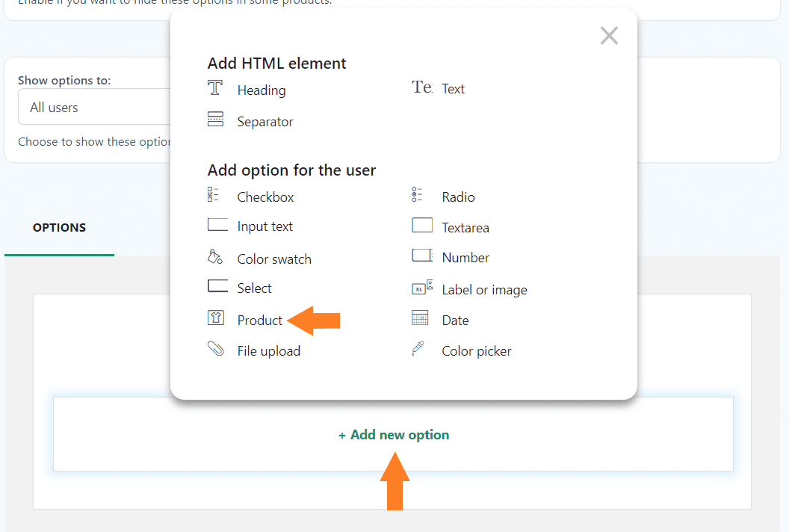Click the File upload paperclip icon
The height and width of the screenshot is (532, 789).
pos(216,348)
